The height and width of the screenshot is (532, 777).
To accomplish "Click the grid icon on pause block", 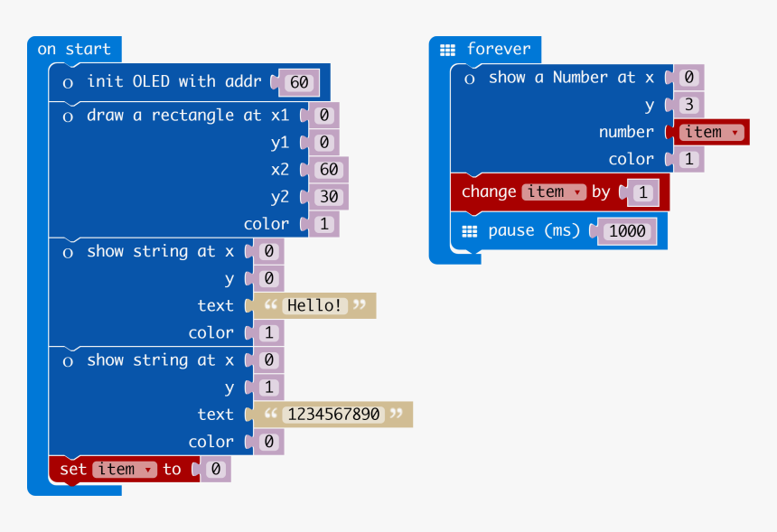I will (x=469, y=231).
